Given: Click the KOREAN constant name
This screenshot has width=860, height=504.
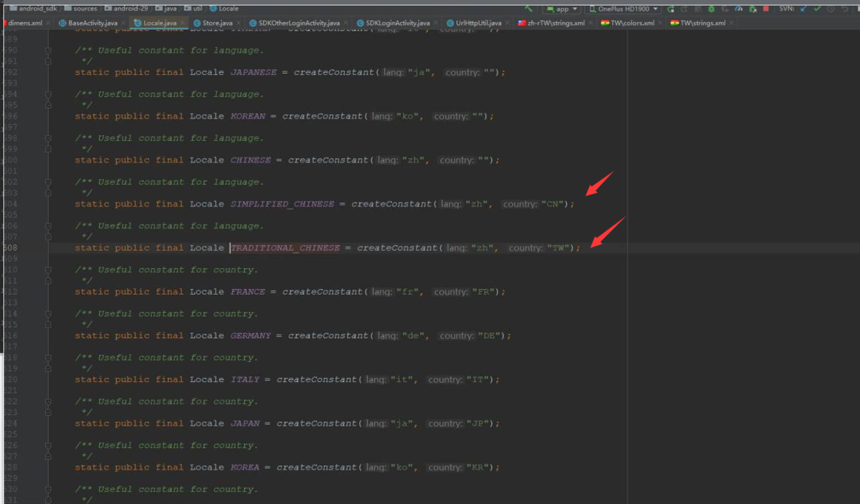Looking at the screenshot, I should pos(248,116).
